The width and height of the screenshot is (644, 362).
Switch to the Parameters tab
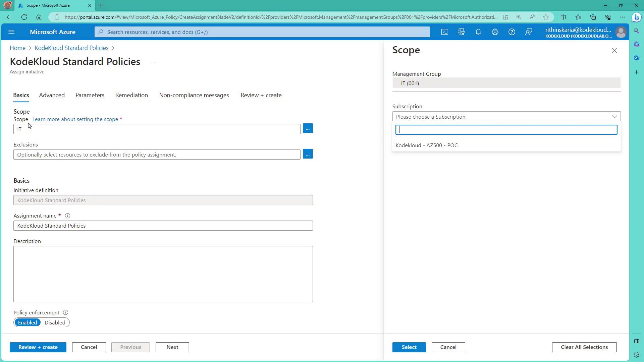tap(90, 95)
